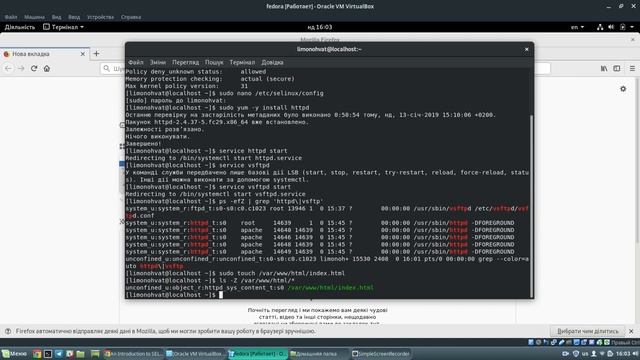This screenshot has width=640, height=360.
Task: Reload the page in Firefox
Action: [34, 69]
